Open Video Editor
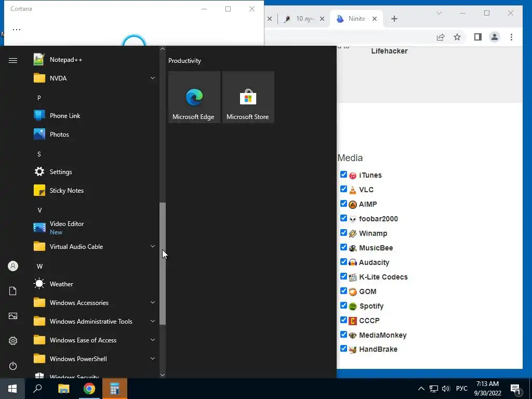Screen dimensions: 532x399 (95, 228)
